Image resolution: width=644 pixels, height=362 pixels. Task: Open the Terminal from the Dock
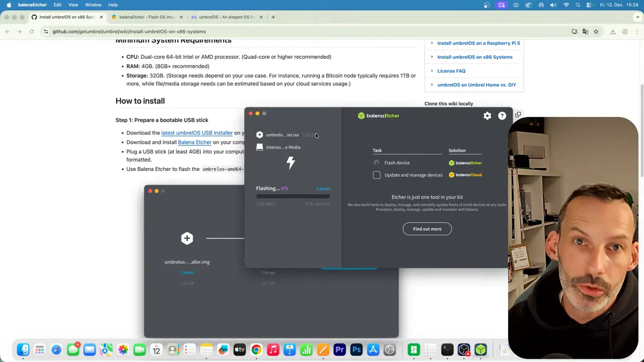click(447, 349)
